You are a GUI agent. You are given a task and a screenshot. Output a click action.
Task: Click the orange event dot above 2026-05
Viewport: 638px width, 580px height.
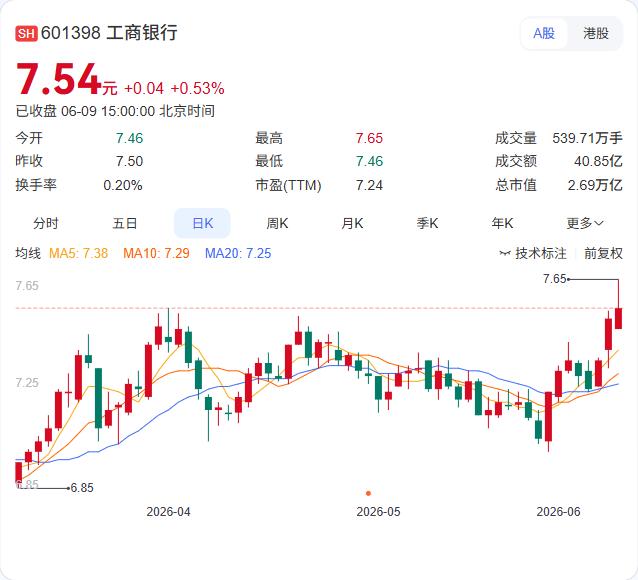pos(368,493)
